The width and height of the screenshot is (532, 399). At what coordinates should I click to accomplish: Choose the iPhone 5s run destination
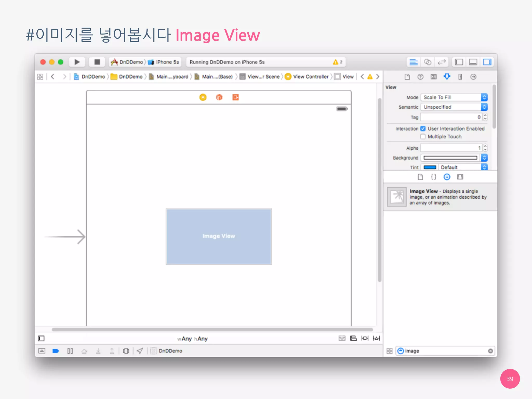tap(164, 62)
